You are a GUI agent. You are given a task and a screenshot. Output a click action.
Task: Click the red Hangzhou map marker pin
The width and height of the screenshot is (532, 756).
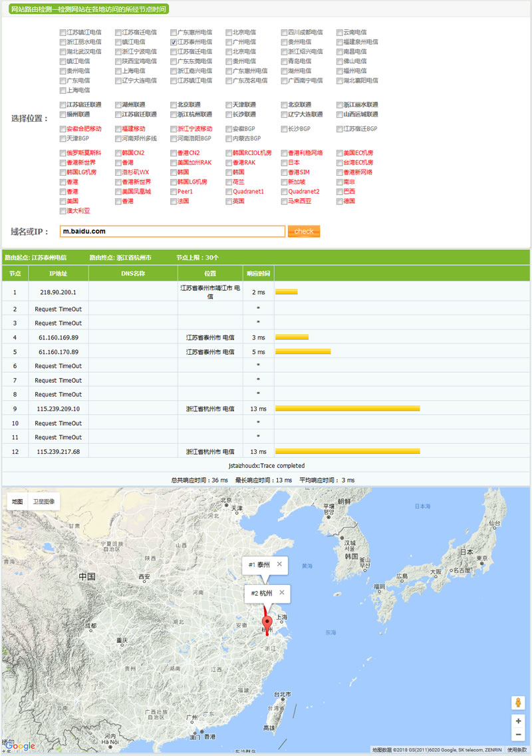[267, 621]
